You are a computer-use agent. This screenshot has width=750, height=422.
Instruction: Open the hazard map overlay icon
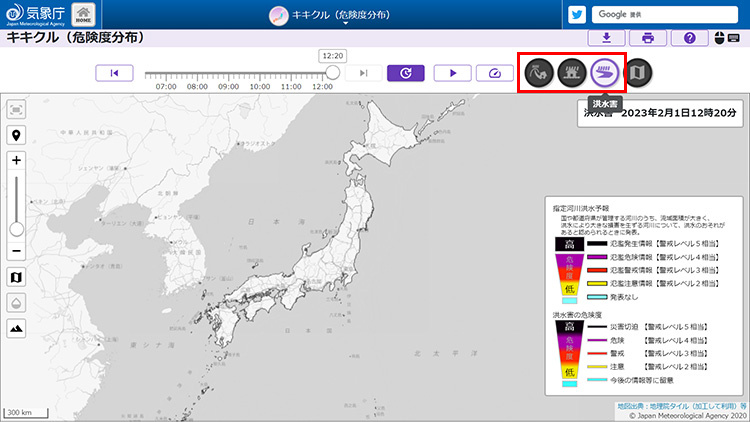pyautogui.click(x=636, y=73)
